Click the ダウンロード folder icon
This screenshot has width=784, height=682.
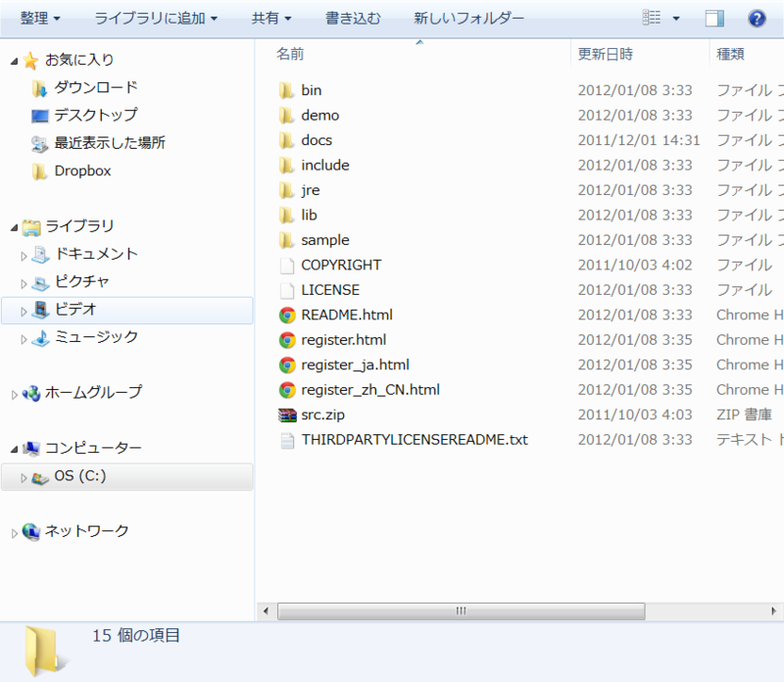coord(40,88)
